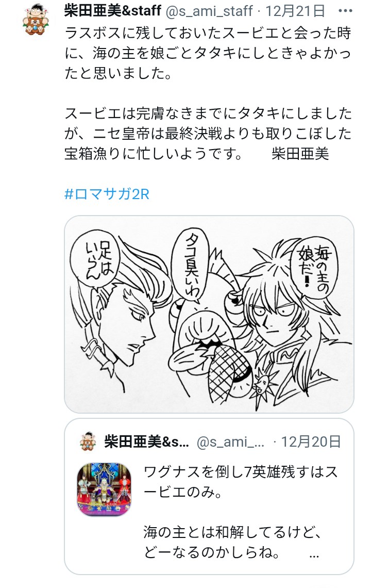Open the quoted tweet's @s_ami_... handle

[230, 442]
